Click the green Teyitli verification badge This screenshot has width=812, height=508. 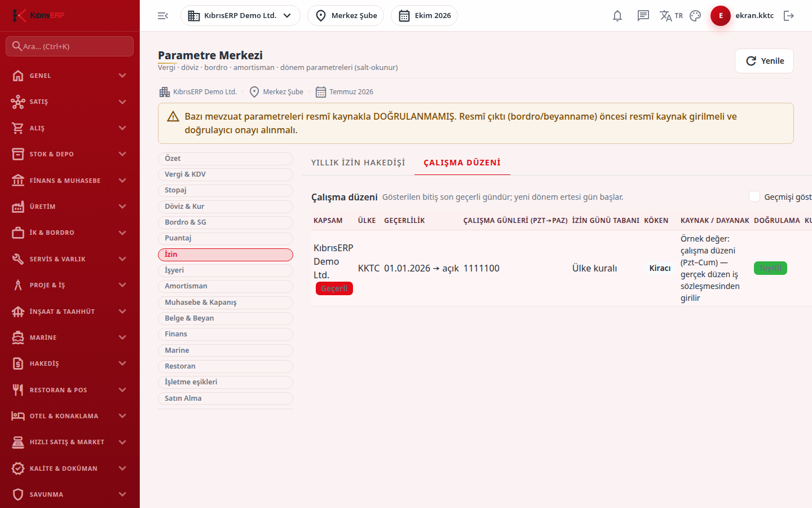[x=770, y=268]
